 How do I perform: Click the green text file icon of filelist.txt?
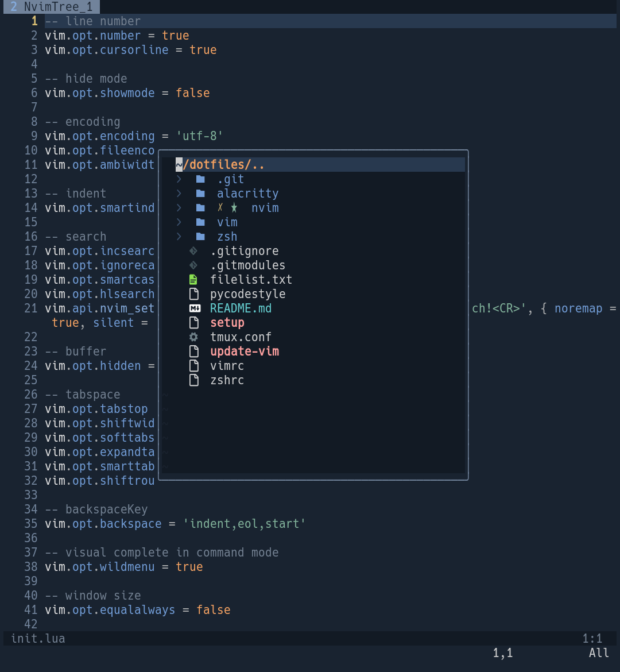[193, 280]
